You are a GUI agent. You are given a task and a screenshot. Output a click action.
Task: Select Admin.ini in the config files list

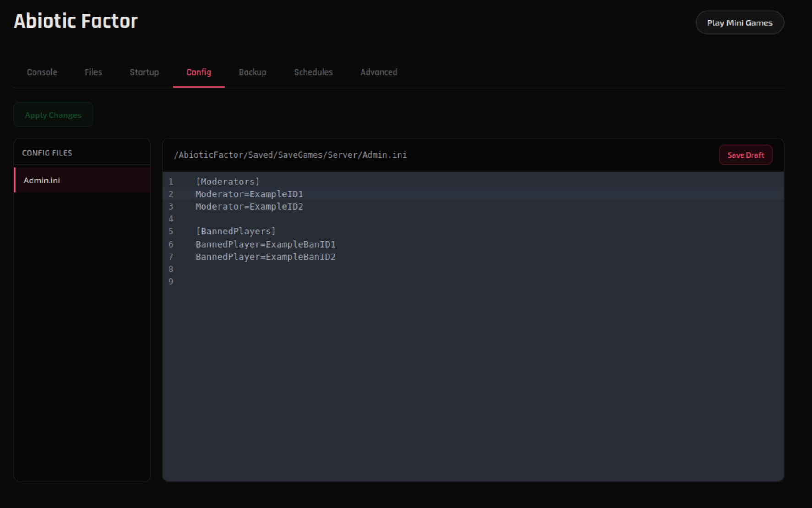point(42,180)
